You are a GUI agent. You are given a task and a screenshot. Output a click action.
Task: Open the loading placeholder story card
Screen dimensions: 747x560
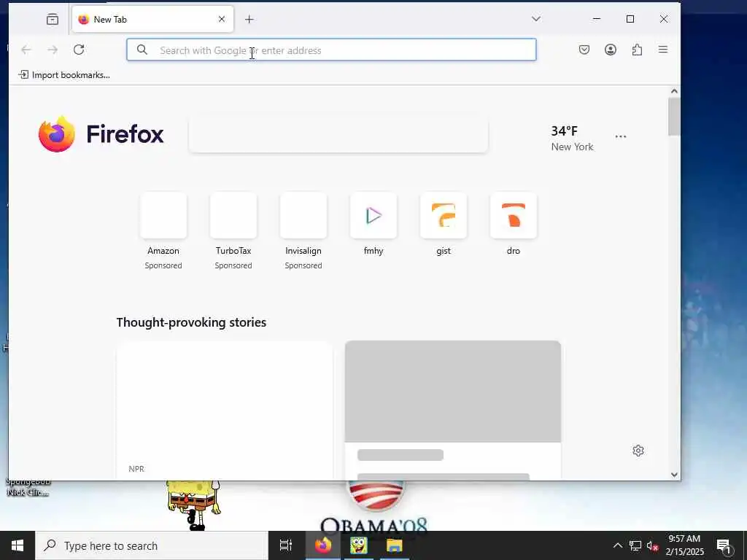pyautogui.click(x=453, y=410)
